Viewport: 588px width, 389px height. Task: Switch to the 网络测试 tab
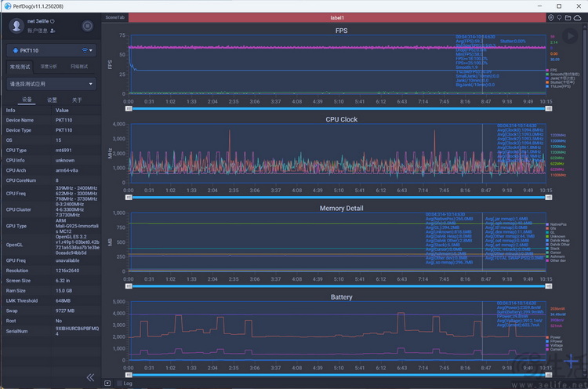[x=79, y=67]
